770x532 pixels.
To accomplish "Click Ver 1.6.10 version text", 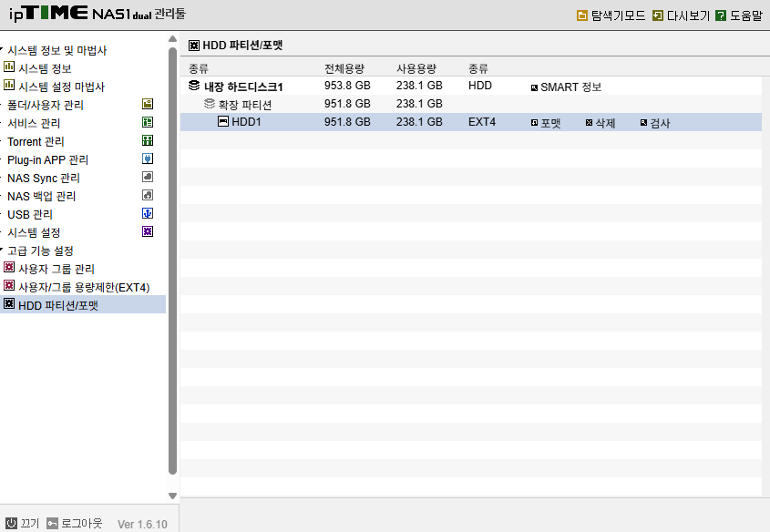I will [142, 524].
